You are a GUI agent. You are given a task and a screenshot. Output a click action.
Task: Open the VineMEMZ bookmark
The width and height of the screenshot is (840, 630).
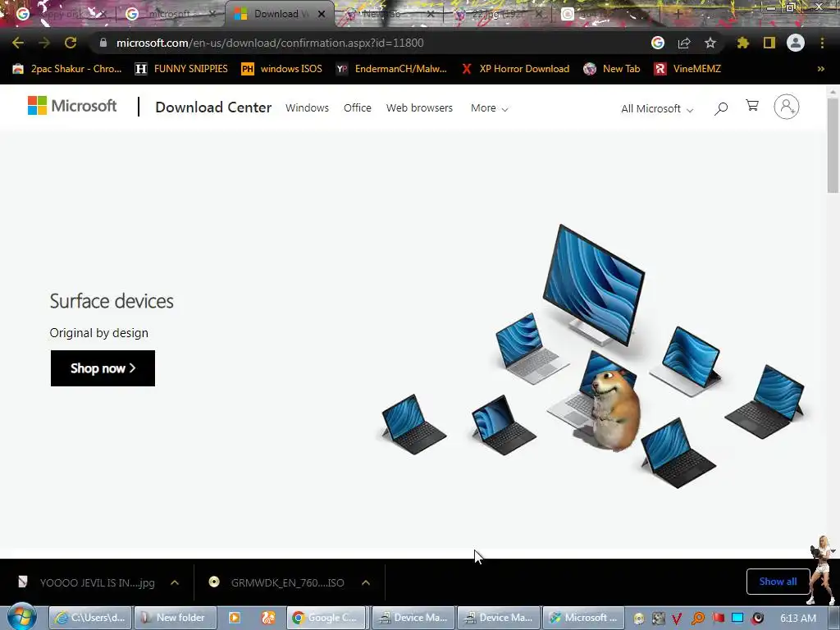click(x=688, y=69)
